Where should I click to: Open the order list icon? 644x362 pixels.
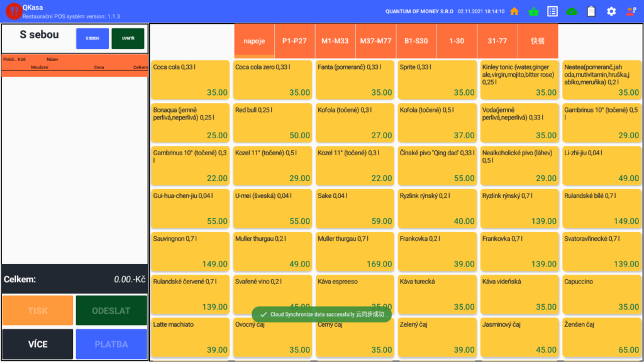coord(552,11)
